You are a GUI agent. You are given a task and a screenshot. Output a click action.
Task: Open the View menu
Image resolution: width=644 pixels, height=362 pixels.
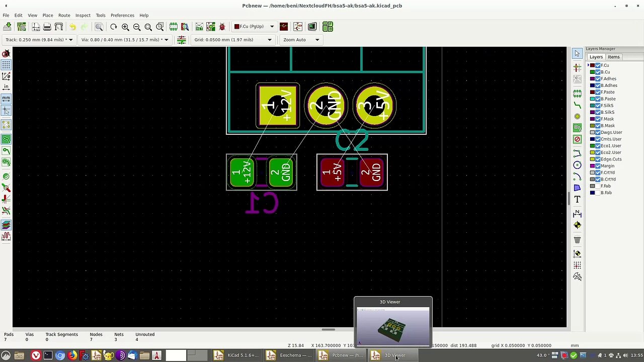coord(32,15)
